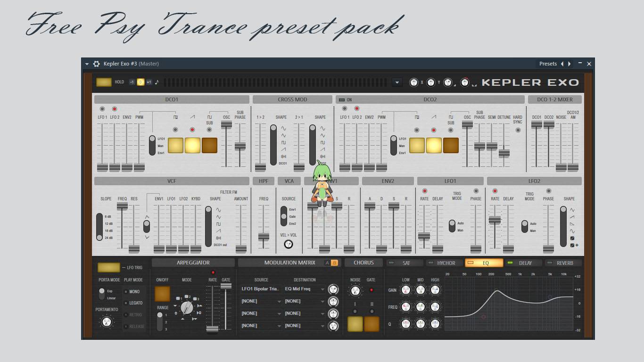Screen dimensions: 644x362
Task: Open second row [NONE] source dropdown
Action: coord(261,301)
